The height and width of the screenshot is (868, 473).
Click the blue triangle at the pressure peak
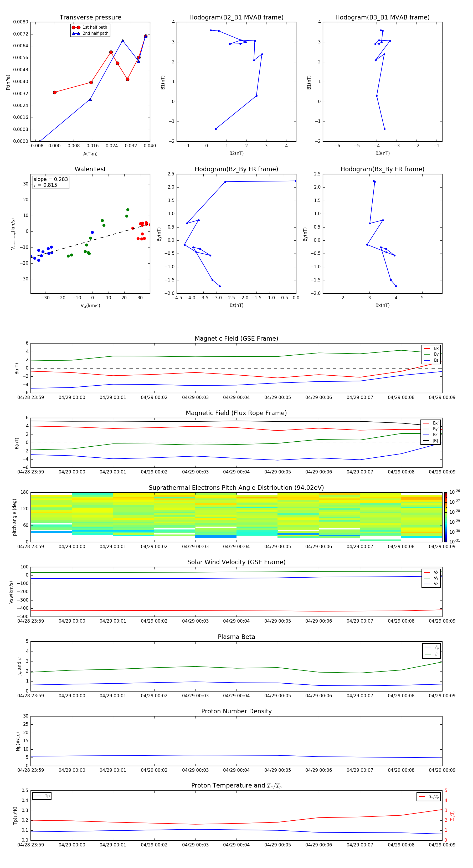123,41
